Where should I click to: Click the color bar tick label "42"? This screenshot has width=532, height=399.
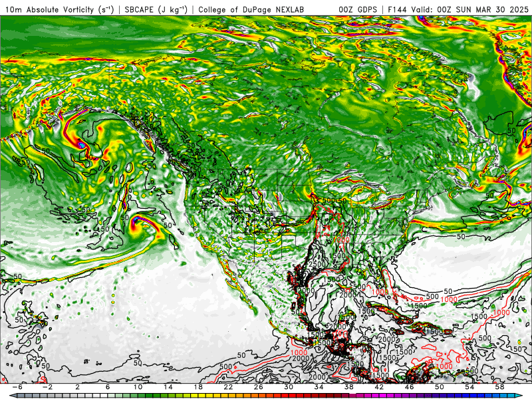pyautogui.click(x=379, y=387)
